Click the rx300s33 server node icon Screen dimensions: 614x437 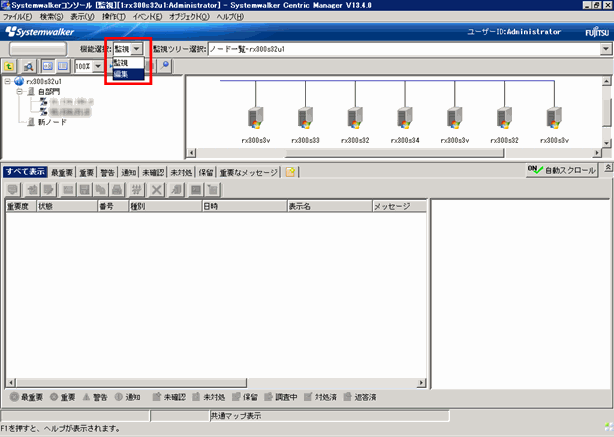(x=305, y=118)
